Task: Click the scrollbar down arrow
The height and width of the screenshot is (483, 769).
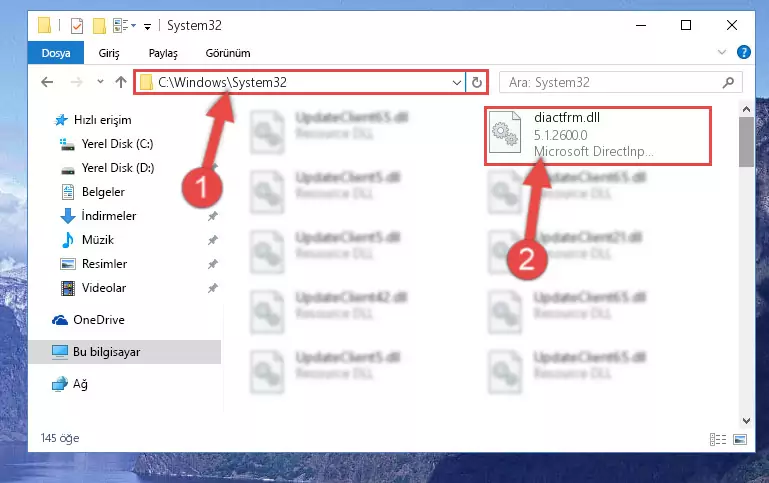Action: (746, 421)
